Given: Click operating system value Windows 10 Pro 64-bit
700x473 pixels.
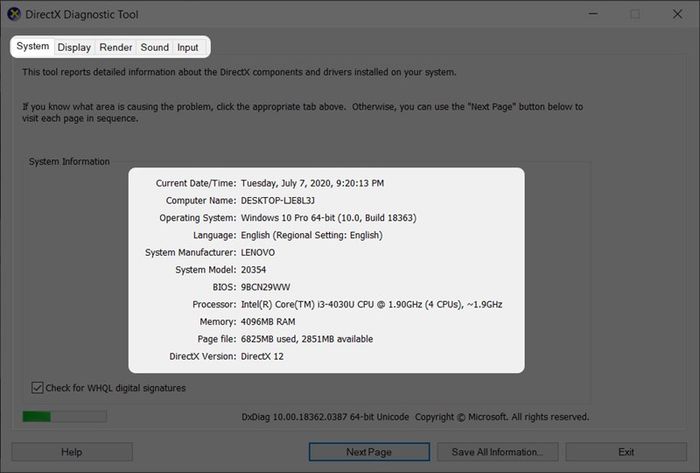Looking at the screenshot, I should click(288, 218).
